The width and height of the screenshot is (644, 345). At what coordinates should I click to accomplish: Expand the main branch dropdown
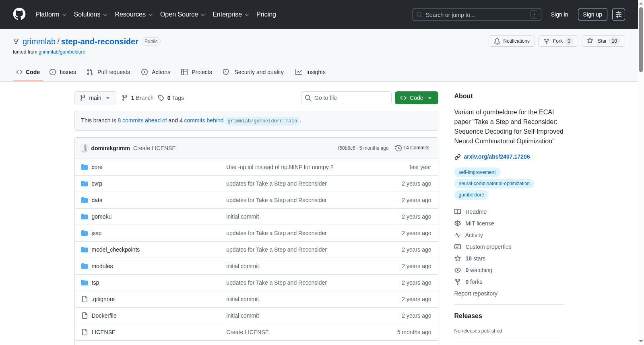pos(95,98)
